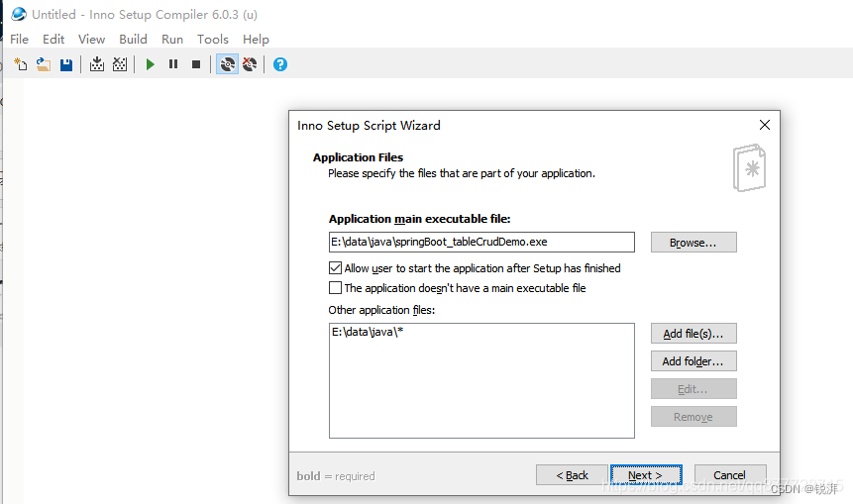Click the Terminate stop square icon

pos(196,64)
